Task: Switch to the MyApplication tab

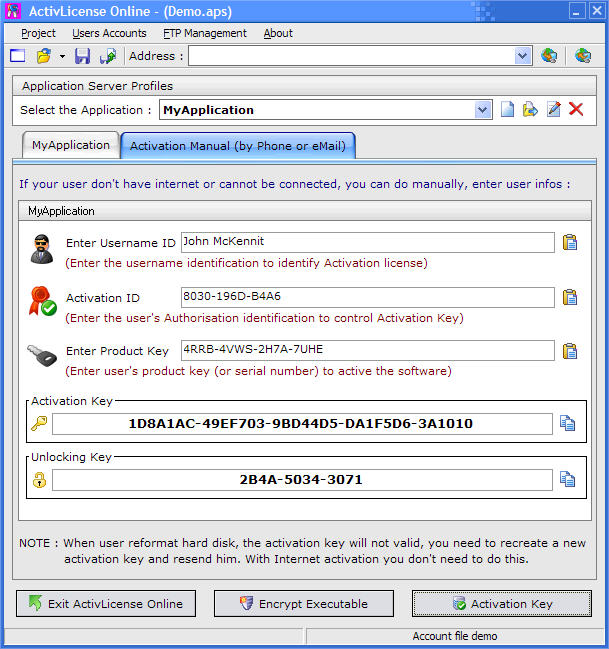Action: (x=71, y=145)
